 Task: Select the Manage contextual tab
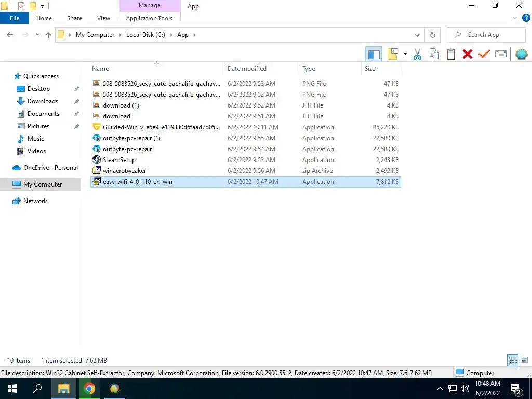[149, 5]
